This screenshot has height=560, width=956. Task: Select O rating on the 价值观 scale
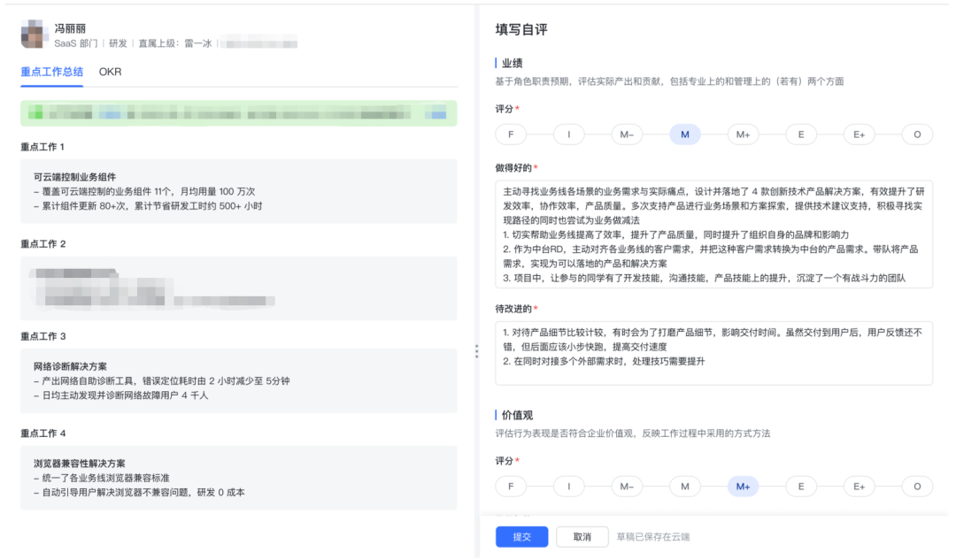click(x=917, y=486)
